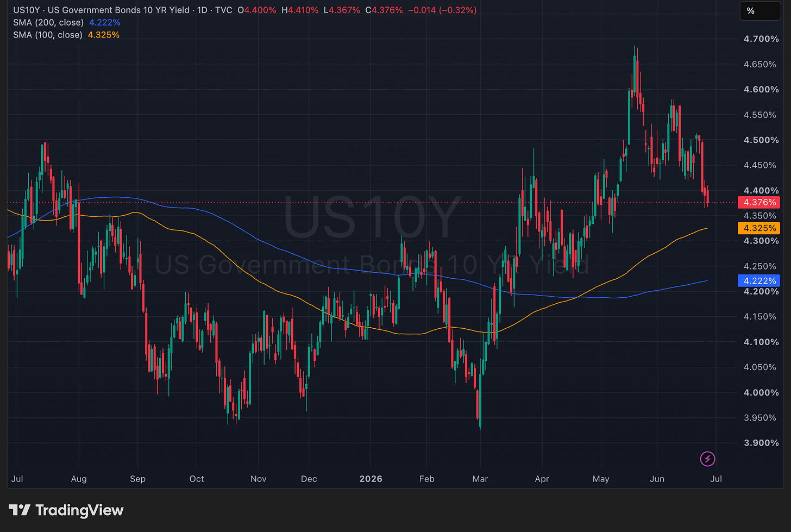Click the Dec label on time axis
Viewport: 791px width, 532px height.
click(309, 479)
